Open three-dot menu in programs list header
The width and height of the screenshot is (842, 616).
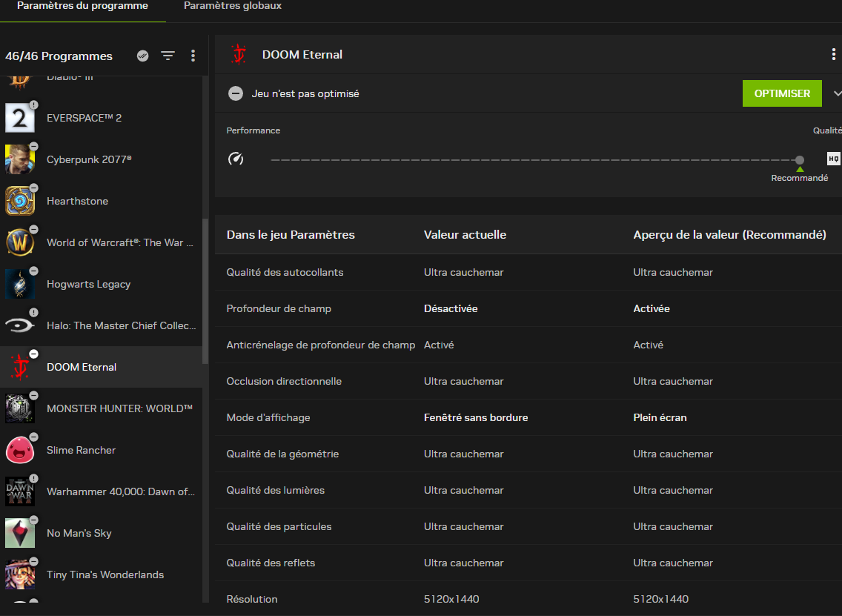tap(193, 56)
